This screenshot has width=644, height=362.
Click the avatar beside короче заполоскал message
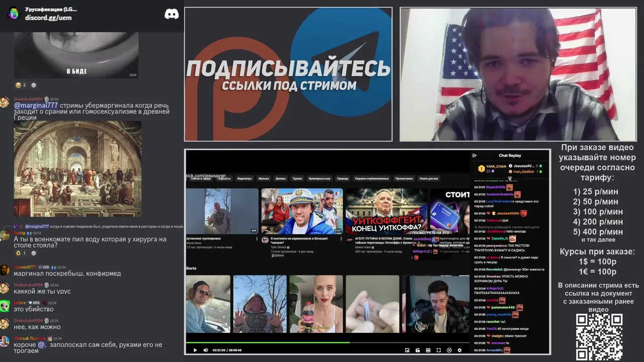pos(5,341)
